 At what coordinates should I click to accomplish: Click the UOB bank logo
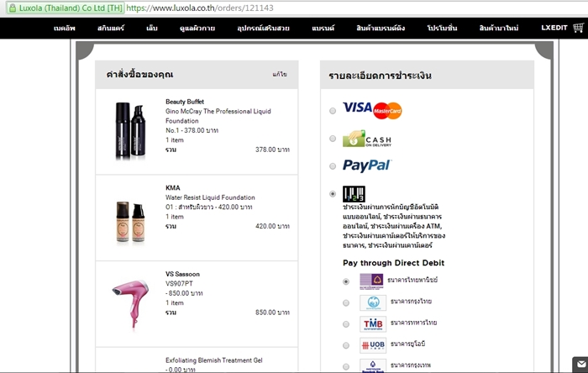coord(373,345)
